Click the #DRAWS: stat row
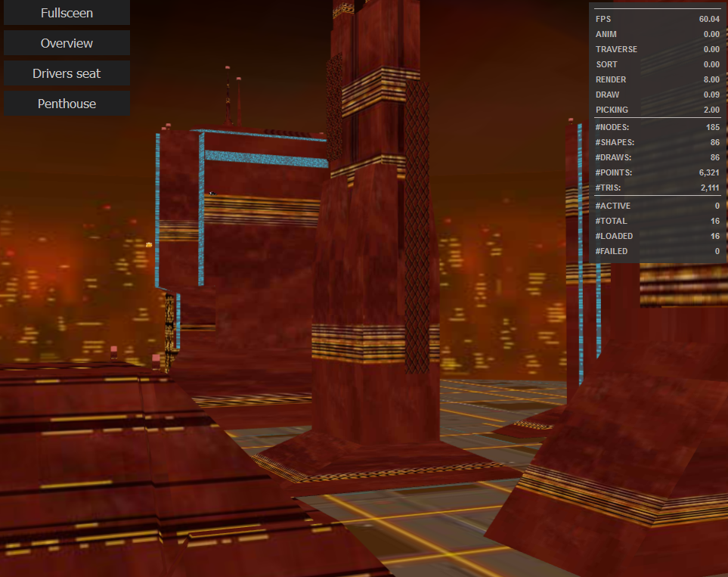Viewport: 728px width, 577px height. pos(658,157)
